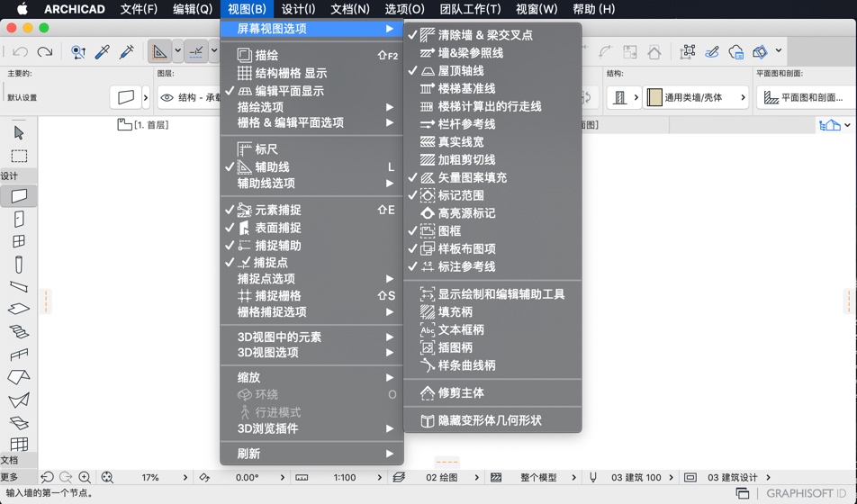
Task: Click the home icon in top toolbar
Action: (654, 52)
